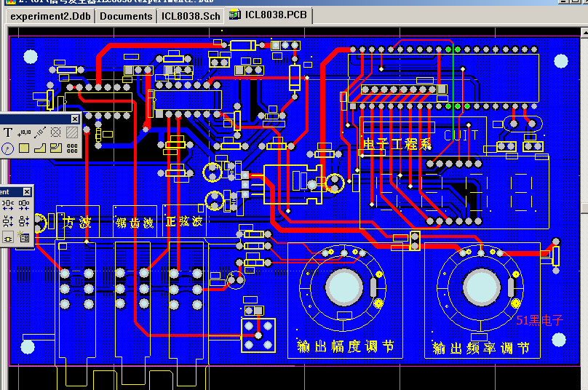Select the Place Coordinate tool
Viewport: 588px width, 390px height.
coord(24,132)
